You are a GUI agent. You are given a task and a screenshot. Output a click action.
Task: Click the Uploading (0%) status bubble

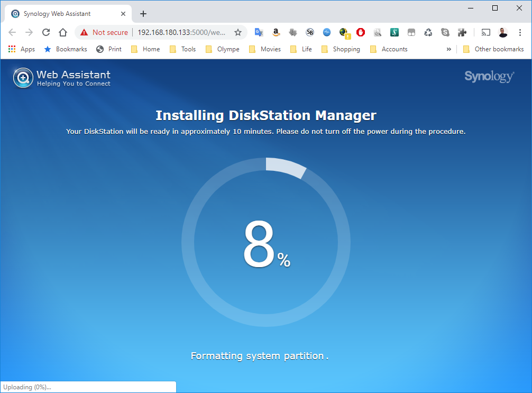(x=88, y=387)
